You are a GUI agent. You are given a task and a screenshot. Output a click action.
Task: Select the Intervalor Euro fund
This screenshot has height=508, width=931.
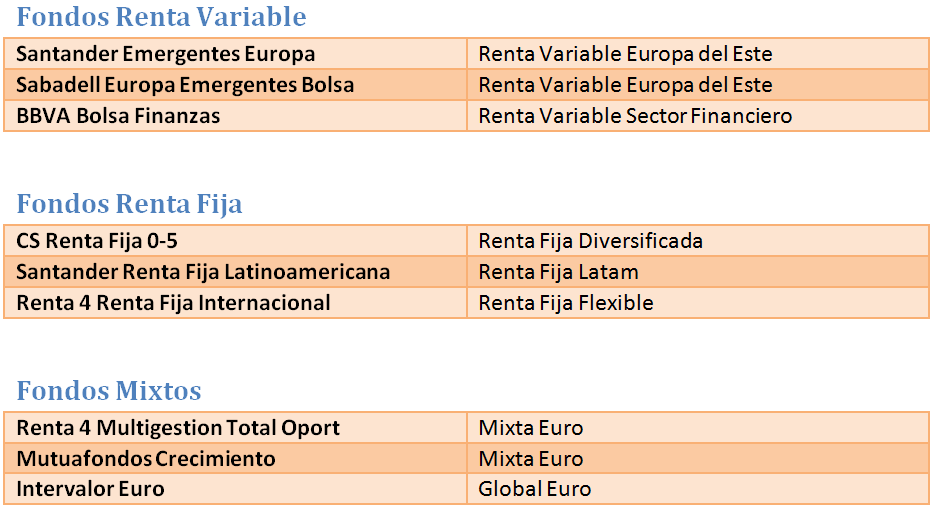click(90, 489)
